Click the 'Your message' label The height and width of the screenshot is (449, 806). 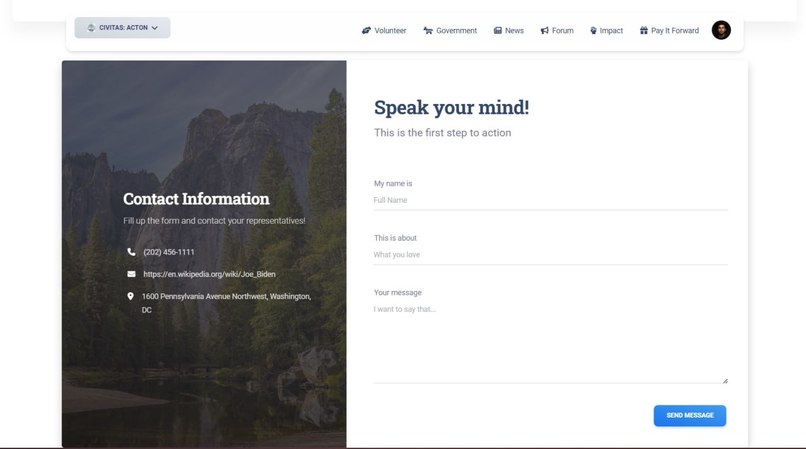(397, 293)
